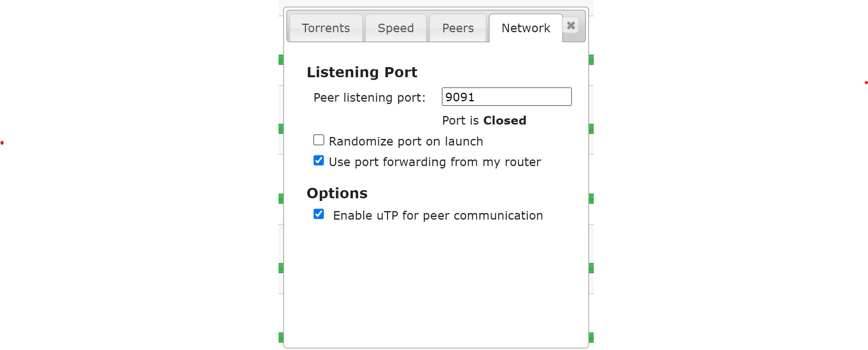Image resolution: width=868 pixels, height=350 pixels.
Task: Go to the Peers tab
Action: tap(458, 28)
